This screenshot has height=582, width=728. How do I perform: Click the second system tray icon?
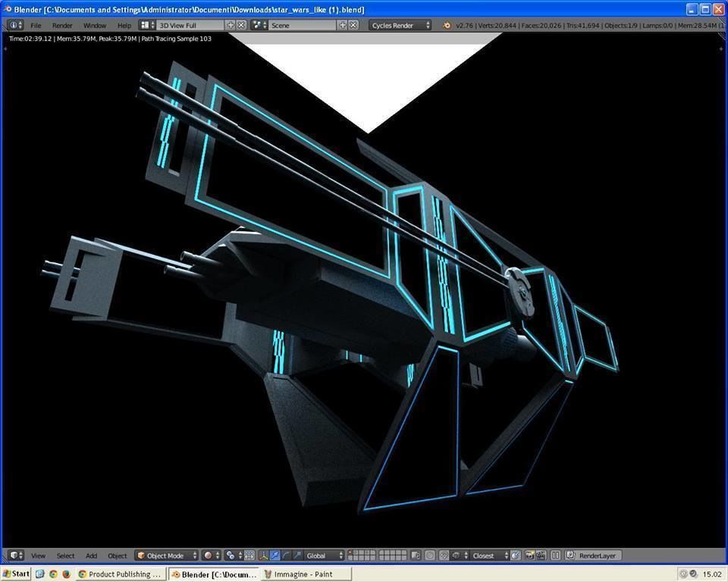(694, 574)
